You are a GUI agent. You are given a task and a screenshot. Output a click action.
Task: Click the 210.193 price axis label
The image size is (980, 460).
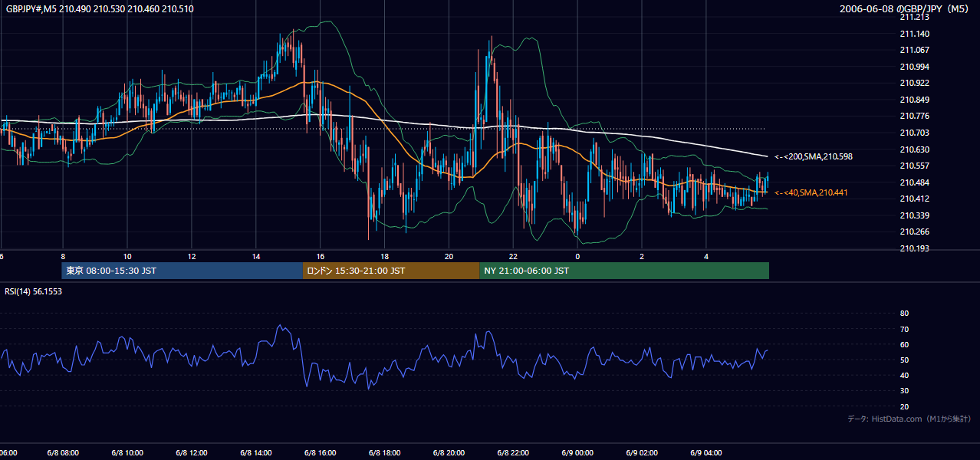click(x=915, y=248)
